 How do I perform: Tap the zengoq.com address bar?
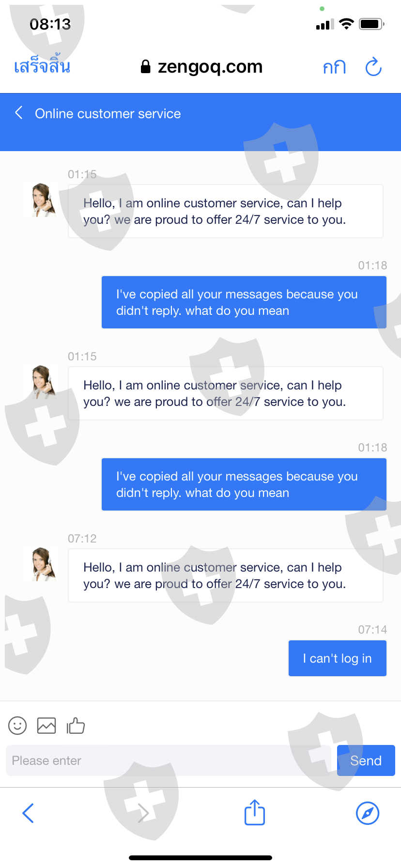(x=201, y=66)
